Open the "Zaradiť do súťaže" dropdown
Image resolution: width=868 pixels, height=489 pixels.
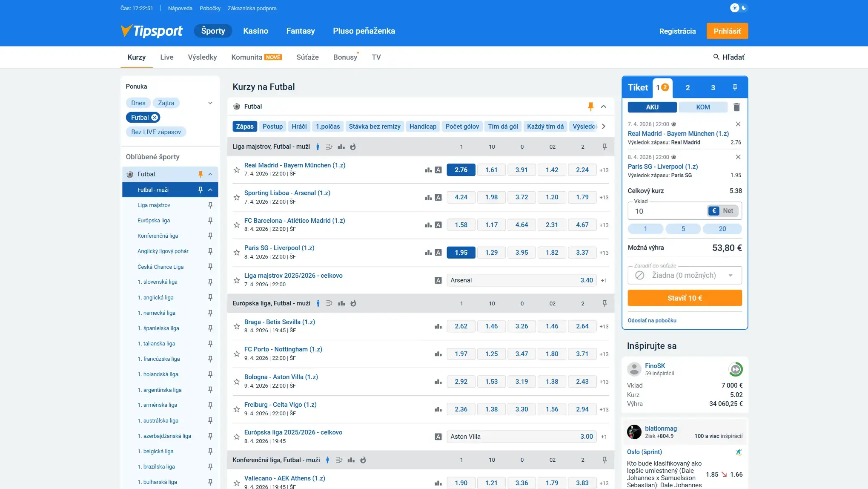click(684, 275)
